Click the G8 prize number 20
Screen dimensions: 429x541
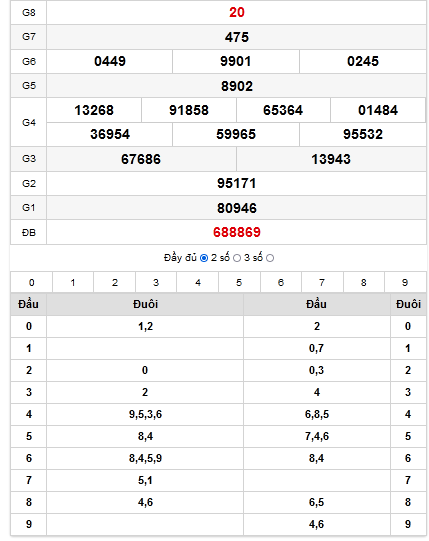click(x=237, y=12)
